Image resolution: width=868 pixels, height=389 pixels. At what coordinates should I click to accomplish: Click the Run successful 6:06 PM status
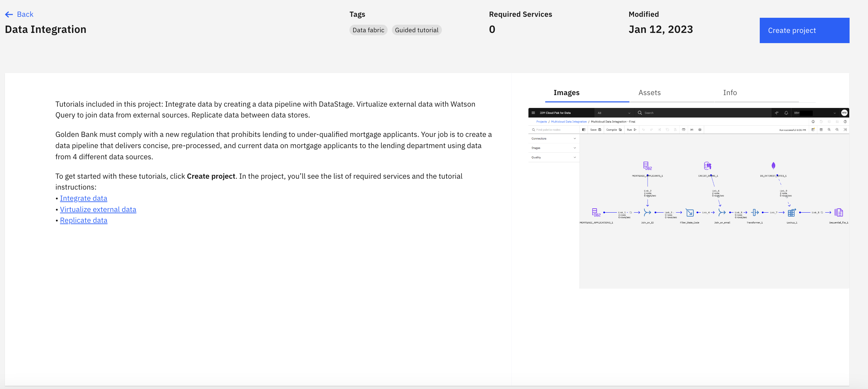792,130
